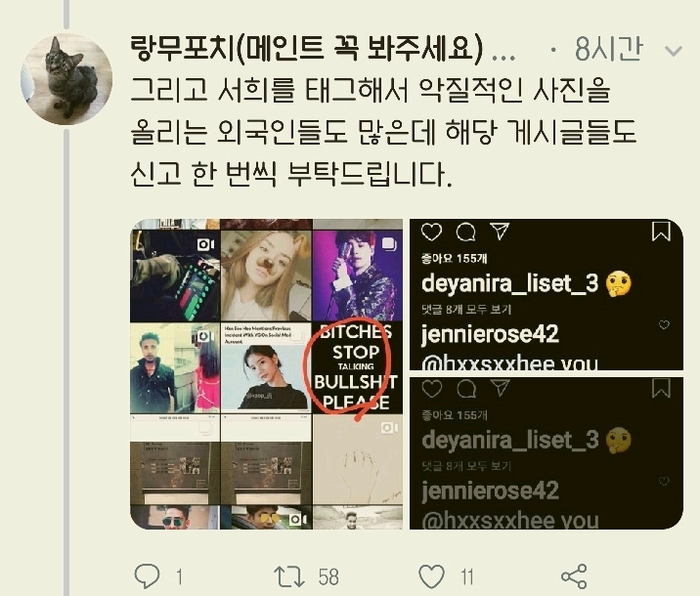Like the tweet with heart icon
700x596 pixels.
pyautogui.click(x=432, y=576)
